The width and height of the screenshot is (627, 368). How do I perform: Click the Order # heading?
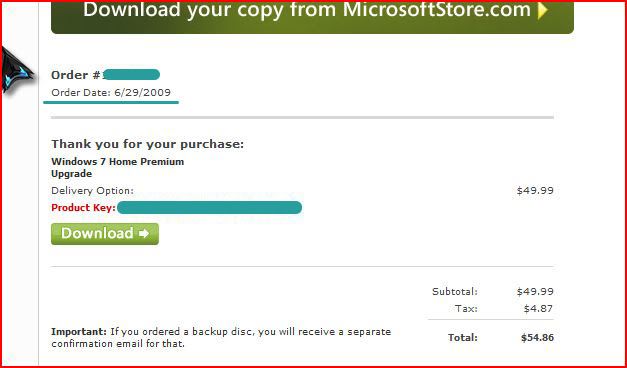pos(75,75)
